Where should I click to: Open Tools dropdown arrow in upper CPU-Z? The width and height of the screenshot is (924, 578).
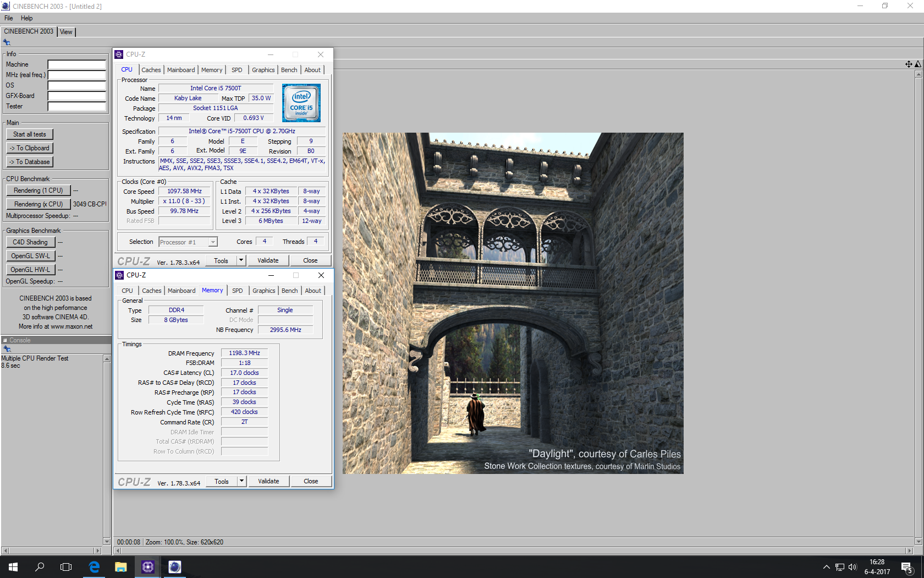click(x=241, y=260)
